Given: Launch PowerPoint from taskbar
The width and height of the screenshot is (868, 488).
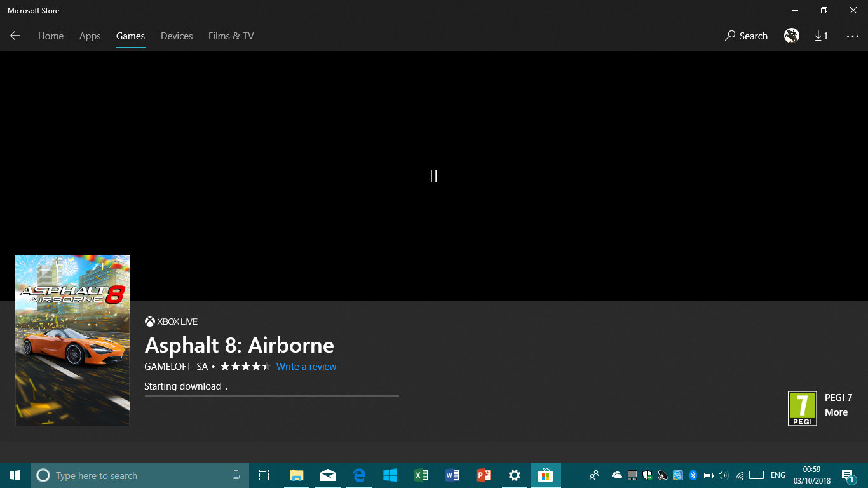Looking at the screenshot, I should point(484,475).
